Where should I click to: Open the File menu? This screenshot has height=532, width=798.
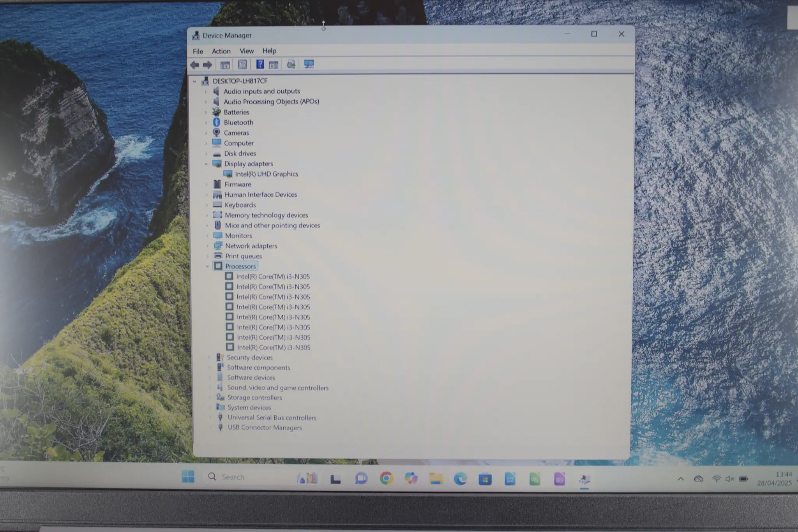pos(198,51)
